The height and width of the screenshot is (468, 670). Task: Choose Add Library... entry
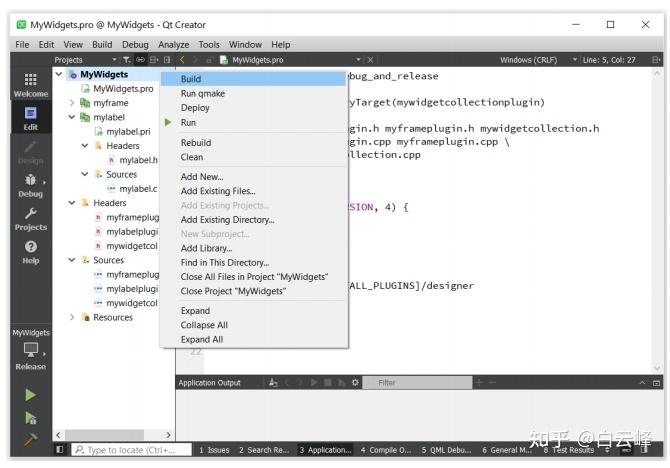tap(254, 248)
